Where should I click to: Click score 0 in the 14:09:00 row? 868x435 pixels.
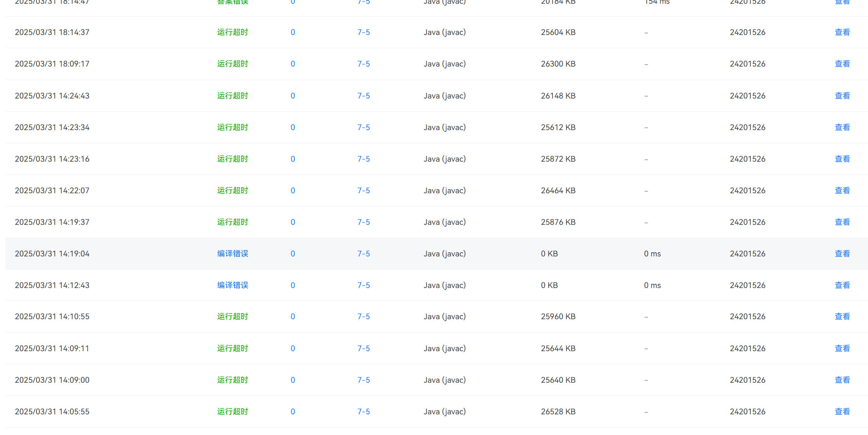click(293, 380)
